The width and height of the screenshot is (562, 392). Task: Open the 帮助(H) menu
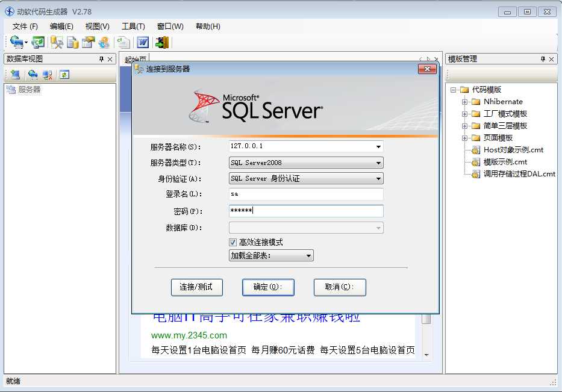coord(208,26)
